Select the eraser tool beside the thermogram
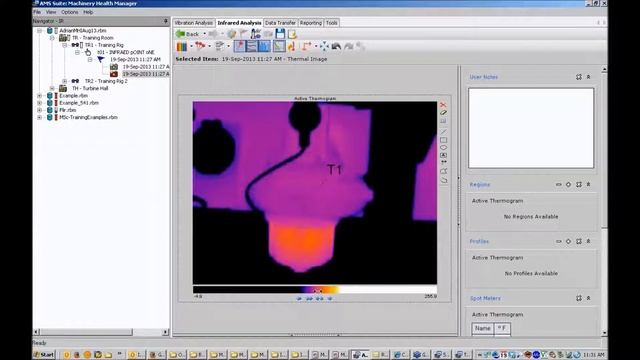 pyautogui.click(x=443, y=113)
